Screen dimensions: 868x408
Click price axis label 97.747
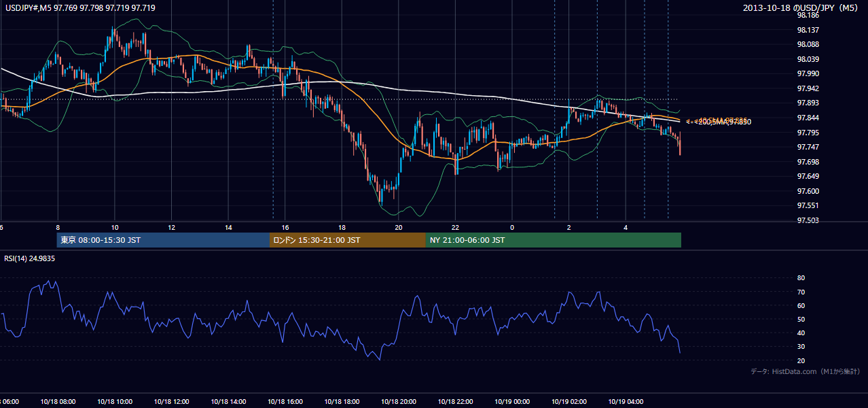pos(808,147)
